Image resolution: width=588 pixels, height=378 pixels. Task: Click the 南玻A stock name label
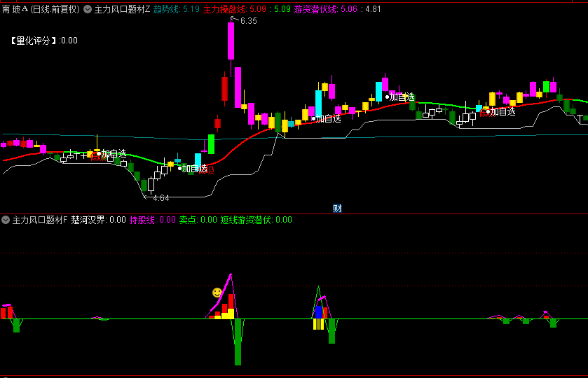point(15,9)
